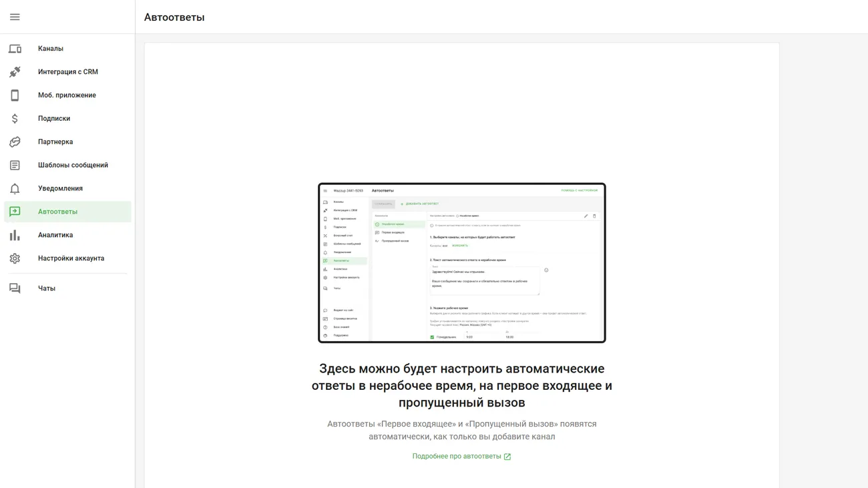Open the external link icon beside Подробнее

(507, 457)
